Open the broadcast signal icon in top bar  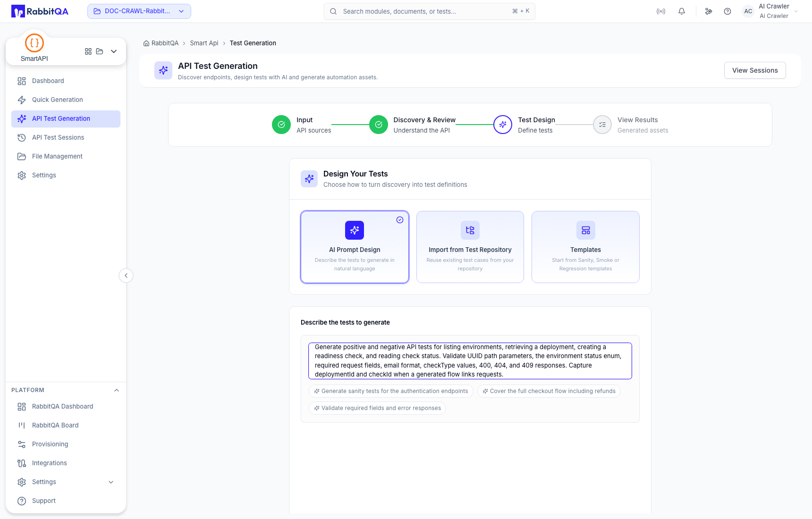tap(661, 11)
